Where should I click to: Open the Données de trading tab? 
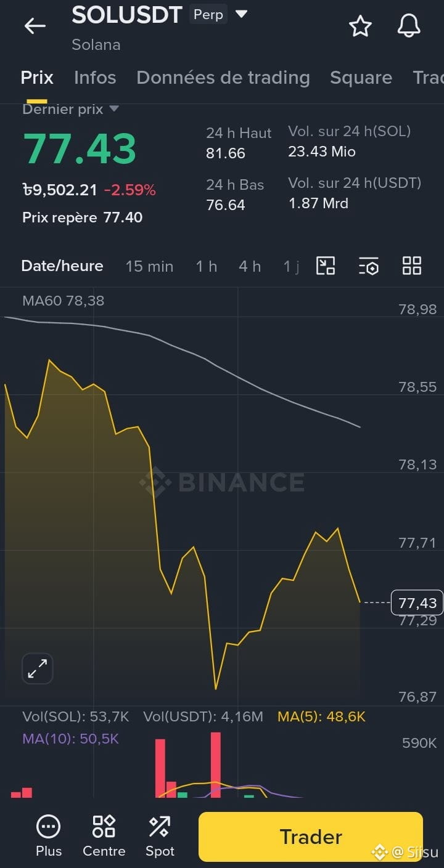223,78
